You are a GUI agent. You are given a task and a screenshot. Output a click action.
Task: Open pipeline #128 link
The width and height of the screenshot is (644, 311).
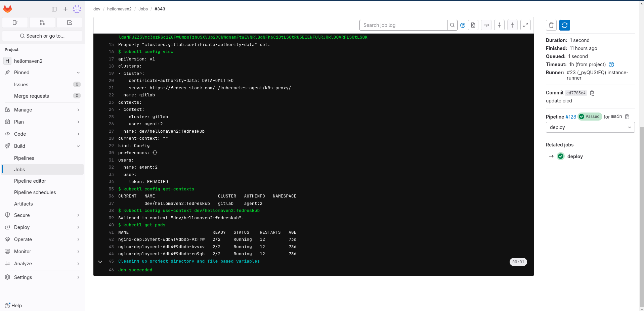pos(570,117)
